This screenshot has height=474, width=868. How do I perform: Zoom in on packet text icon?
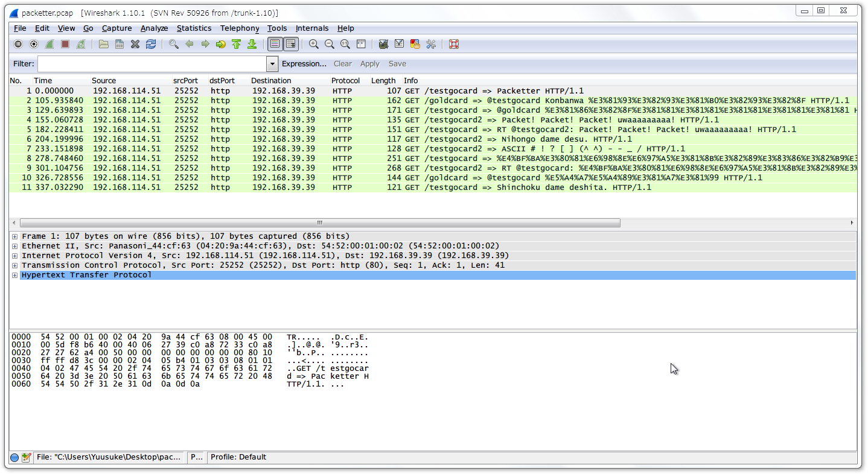click(314, 44)
